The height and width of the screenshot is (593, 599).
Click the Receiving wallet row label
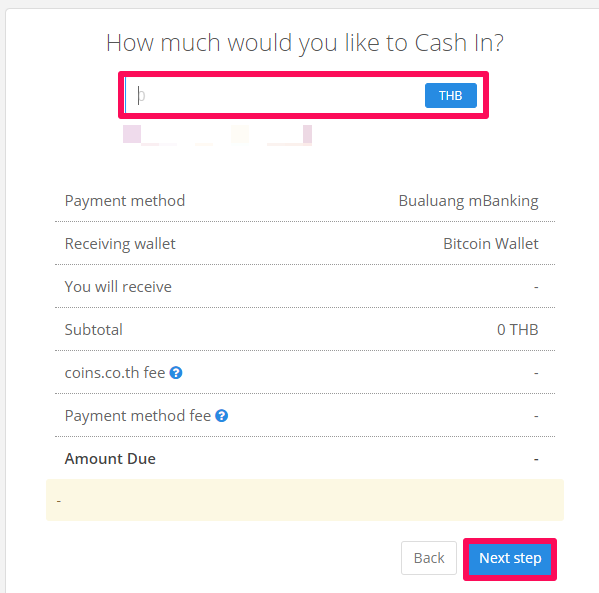pyautogui.click(x=120, y=244)
